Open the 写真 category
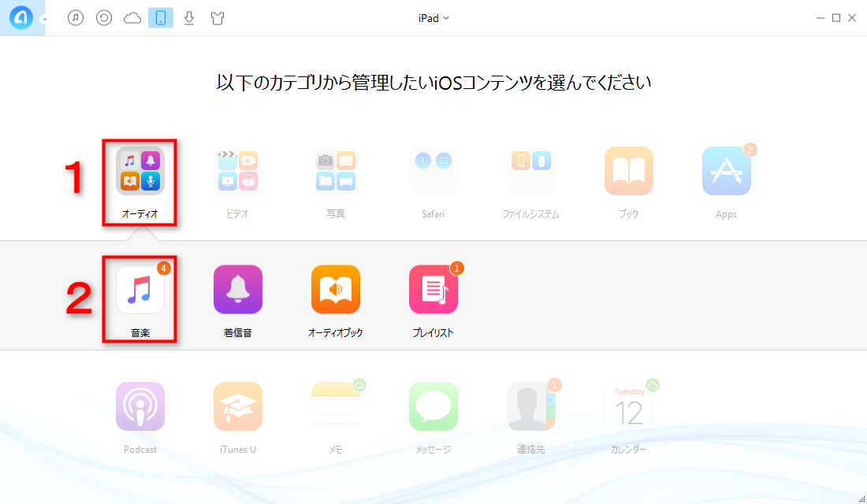The image size is (867, 504). (336, 172)
